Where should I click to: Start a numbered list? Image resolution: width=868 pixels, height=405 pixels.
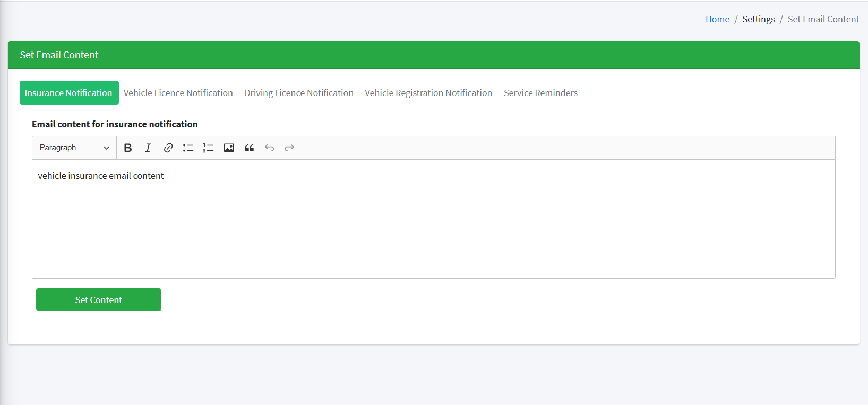coord(208,148)
